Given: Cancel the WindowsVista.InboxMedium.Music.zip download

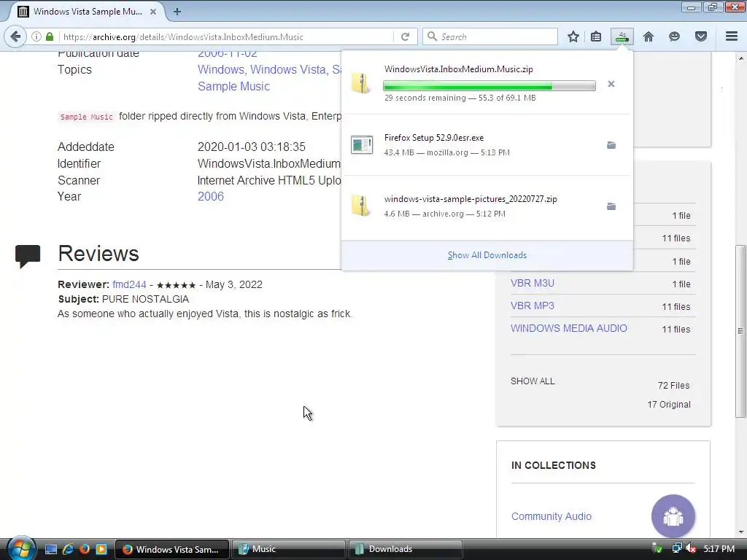Looking at the screenshot, I should (x=611, y=85).
